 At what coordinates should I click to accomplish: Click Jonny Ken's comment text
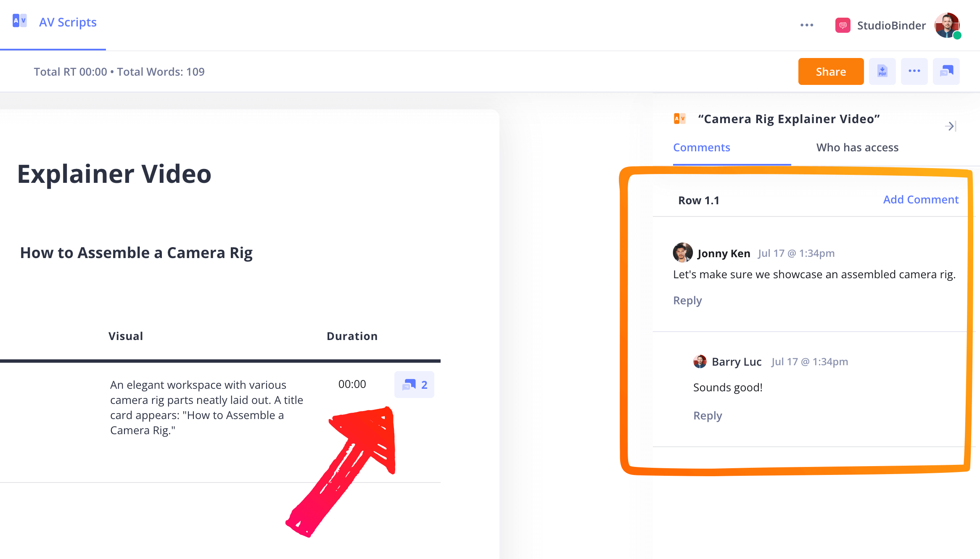(814, 274)
